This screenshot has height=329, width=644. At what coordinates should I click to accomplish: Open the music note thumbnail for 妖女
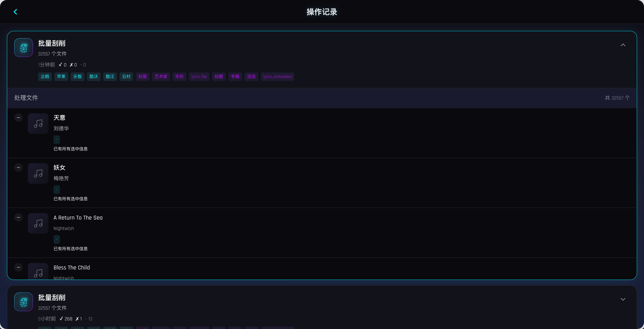click(x=38, y=173)
